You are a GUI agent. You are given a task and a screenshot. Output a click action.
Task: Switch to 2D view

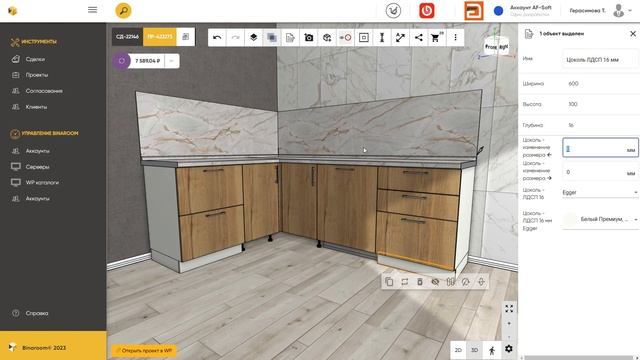click(458, 350)
